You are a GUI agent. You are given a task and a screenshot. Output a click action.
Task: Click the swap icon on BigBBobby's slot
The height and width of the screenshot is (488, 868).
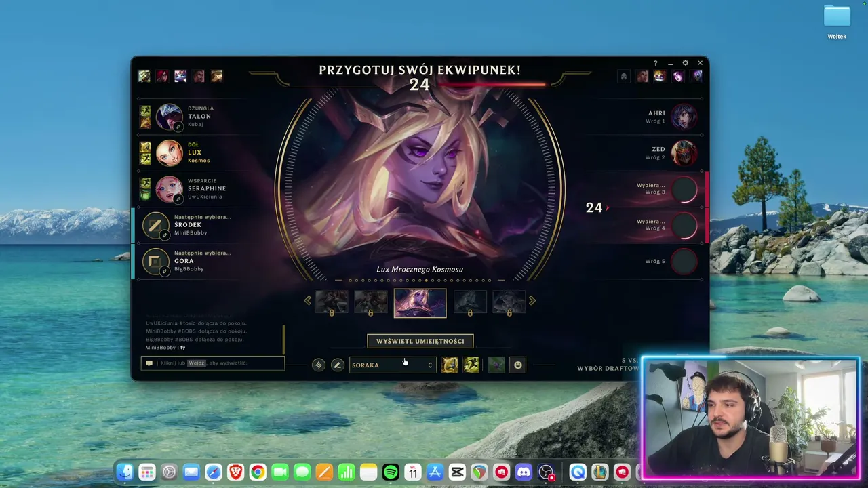pos(165,271)
